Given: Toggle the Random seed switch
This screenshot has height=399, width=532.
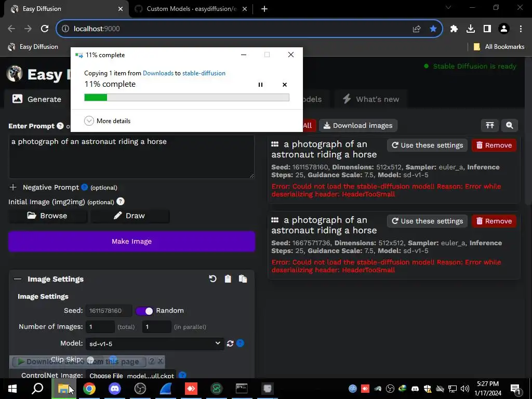Looking at the screenshot, I should click(144, 311).
